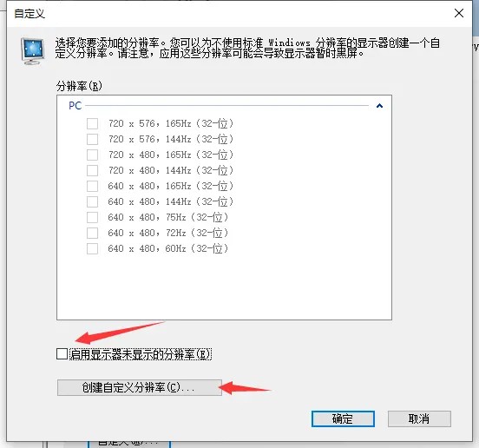The width and height of the screenshot is (479, 448).
Task: Enable 启用显示器未显示的分辨率 checkbox
Action: tap(62, 354)
